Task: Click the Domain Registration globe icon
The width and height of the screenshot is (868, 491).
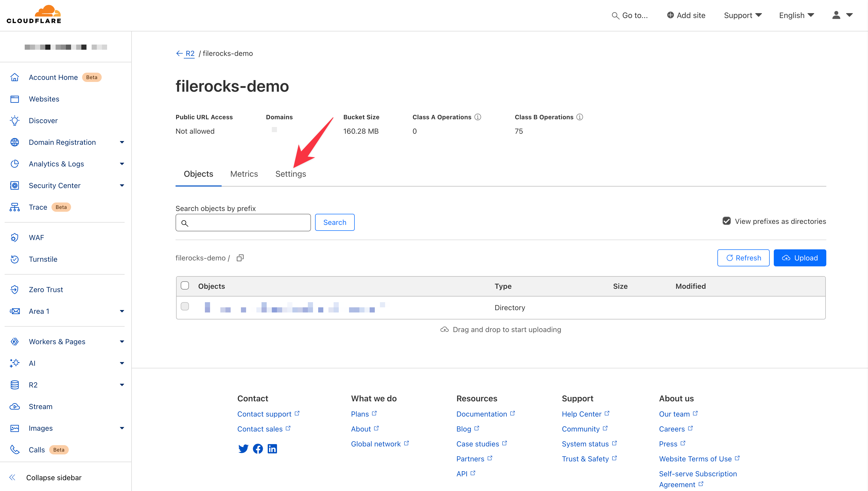Action: tap(14, 142)
